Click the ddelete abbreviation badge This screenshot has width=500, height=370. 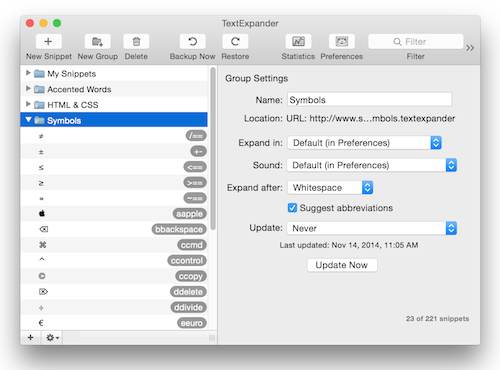pyautogui.click(x=188, y=292)
